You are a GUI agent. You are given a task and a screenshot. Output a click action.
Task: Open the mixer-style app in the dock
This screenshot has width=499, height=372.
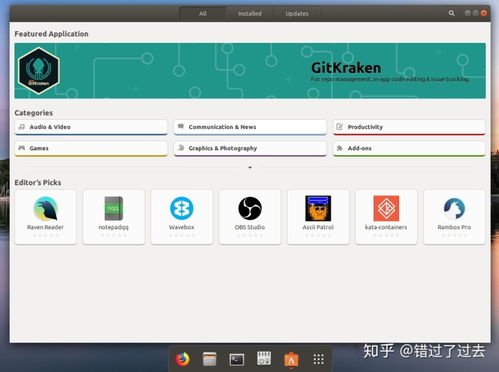click(264, 358)
